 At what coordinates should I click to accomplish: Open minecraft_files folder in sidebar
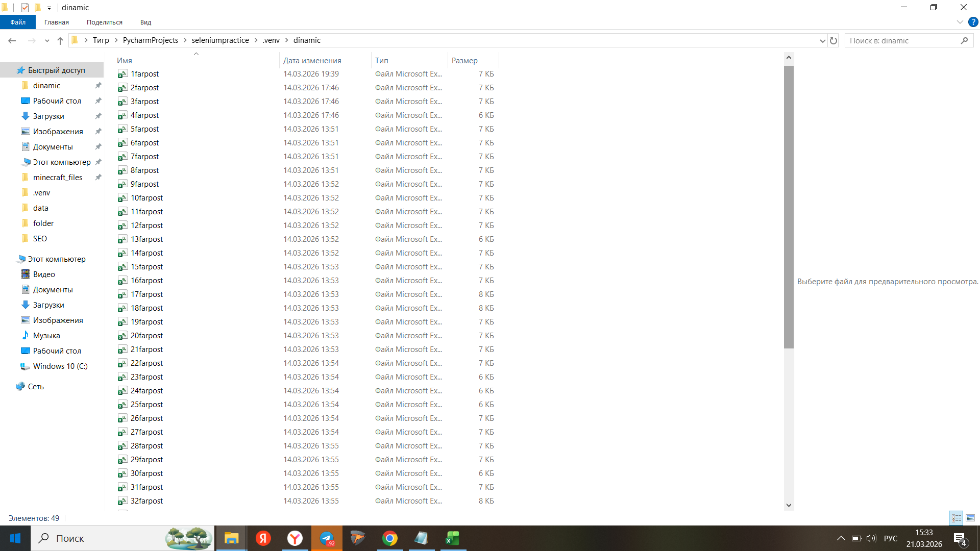(58, 178)
